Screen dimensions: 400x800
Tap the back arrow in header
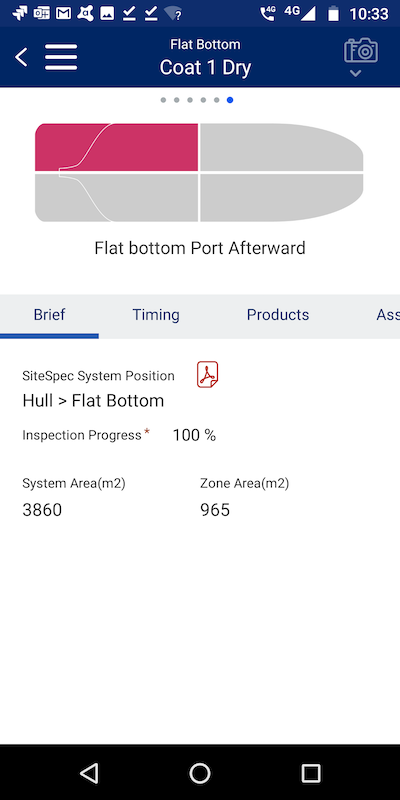coord(21,58)
